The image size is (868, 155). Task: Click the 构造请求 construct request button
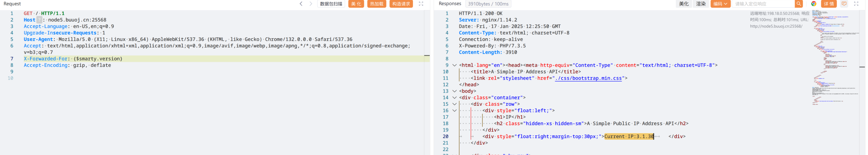tap(401, 4)
